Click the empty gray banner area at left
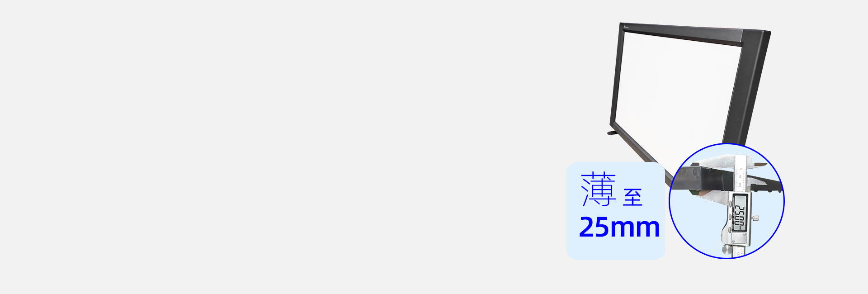This screenshot has width=868, height=294. tap(280, 147)
